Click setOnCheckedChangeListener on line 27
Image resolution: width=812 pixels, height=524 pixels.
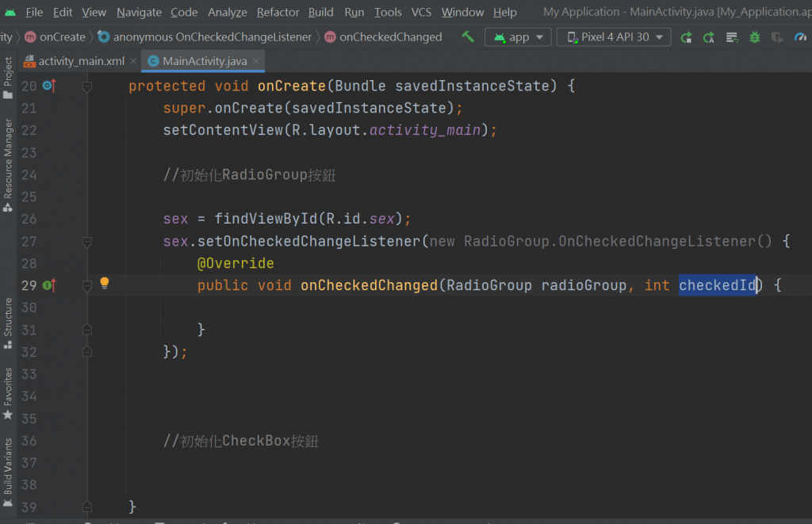click(309, 241)
